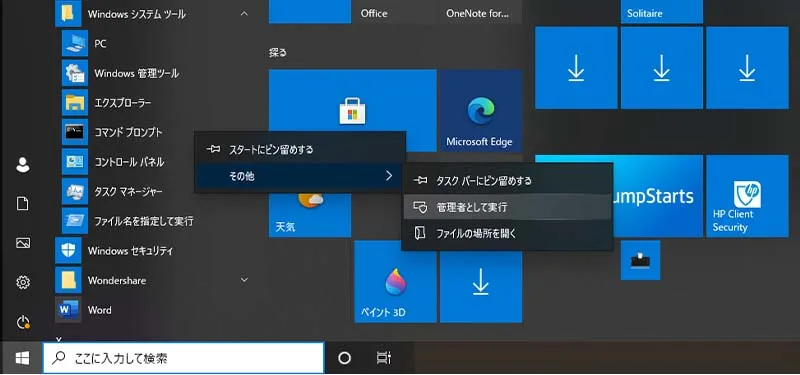Click the Power button icon
800x375 pixels.
click(x=23, y=322)
